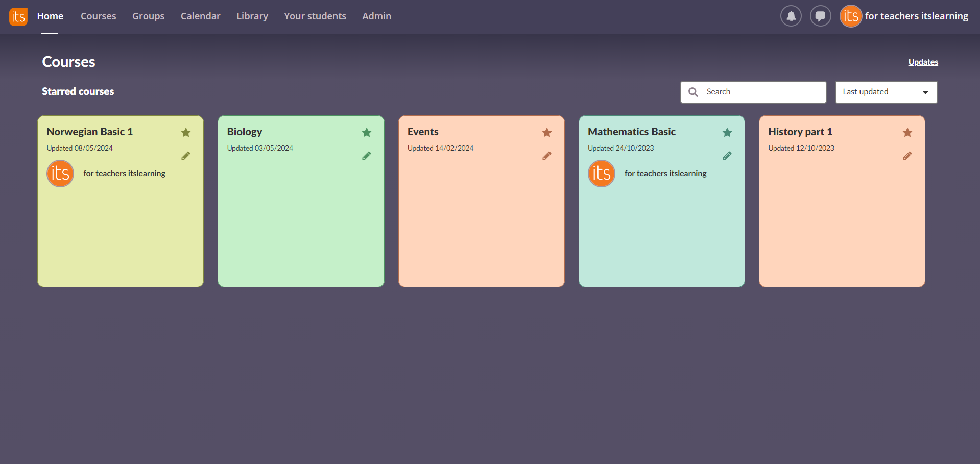Click the pencil icon on Biology card
980x464 pixels.
coord(366,156)
